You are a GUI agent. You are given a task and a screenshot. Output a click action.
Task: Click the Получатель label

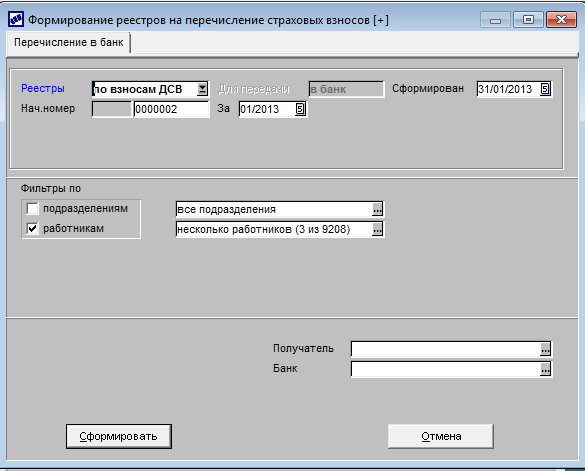click(x=303, y=349)
